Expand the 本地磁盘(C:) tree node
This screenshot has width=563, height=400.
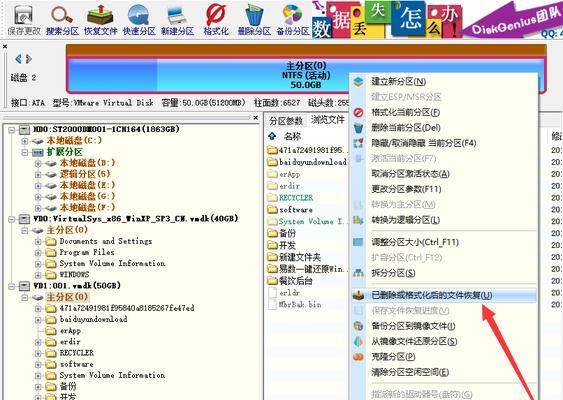(x=24, y=141)
